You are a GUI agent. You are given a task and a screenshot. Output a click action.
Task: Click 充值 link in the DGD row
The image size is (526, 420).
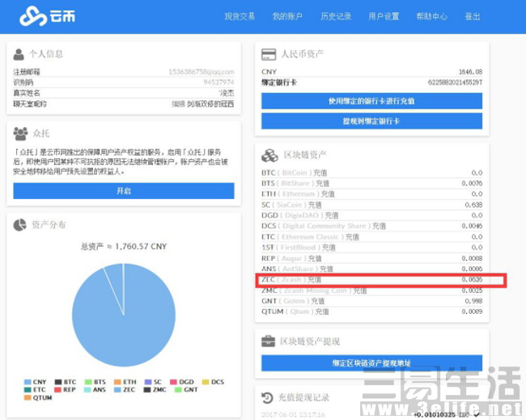(x=332, y=215)
